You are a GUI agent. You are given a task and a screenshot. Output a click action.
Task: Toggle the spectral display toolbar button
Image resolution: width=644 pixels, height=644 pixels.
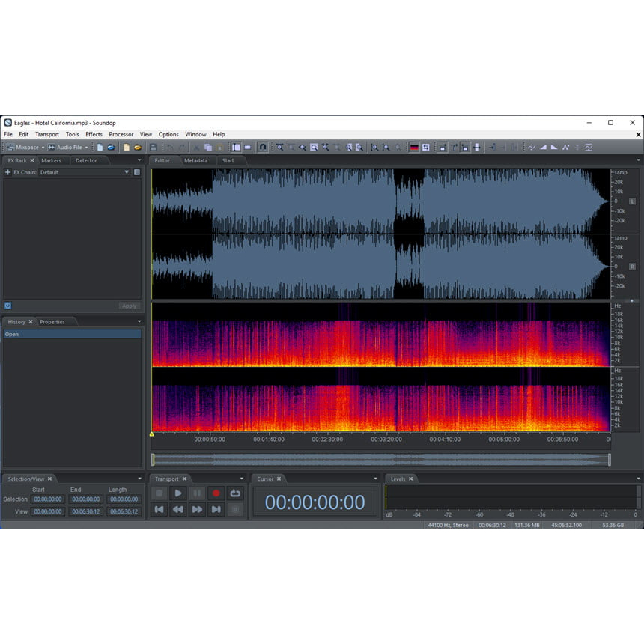pyautogui.click(x=413, y=148)
